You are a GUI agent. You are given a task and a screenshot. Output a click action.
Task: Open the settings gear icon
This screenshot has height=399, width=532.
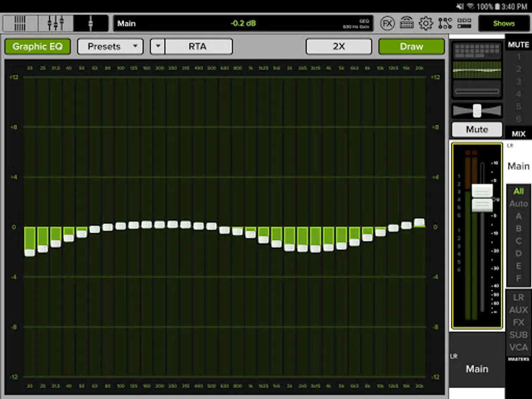426,23
